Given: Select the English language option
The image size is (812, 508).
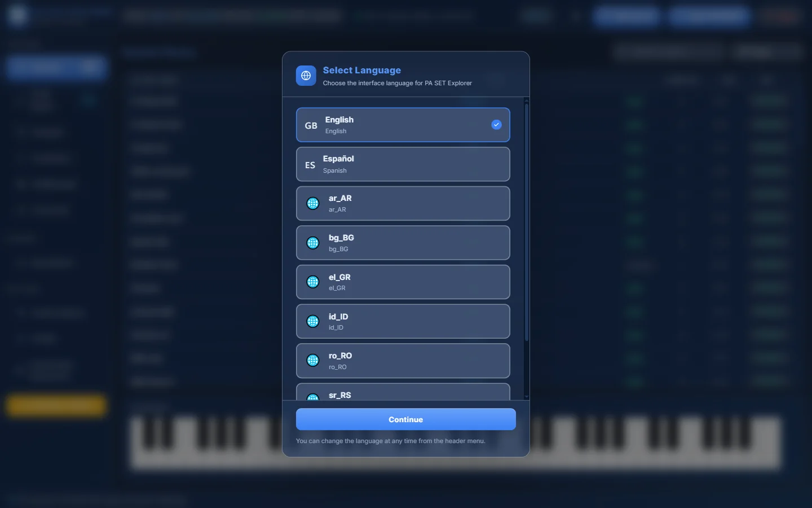Looking at the screenshot, I should 403,125.
